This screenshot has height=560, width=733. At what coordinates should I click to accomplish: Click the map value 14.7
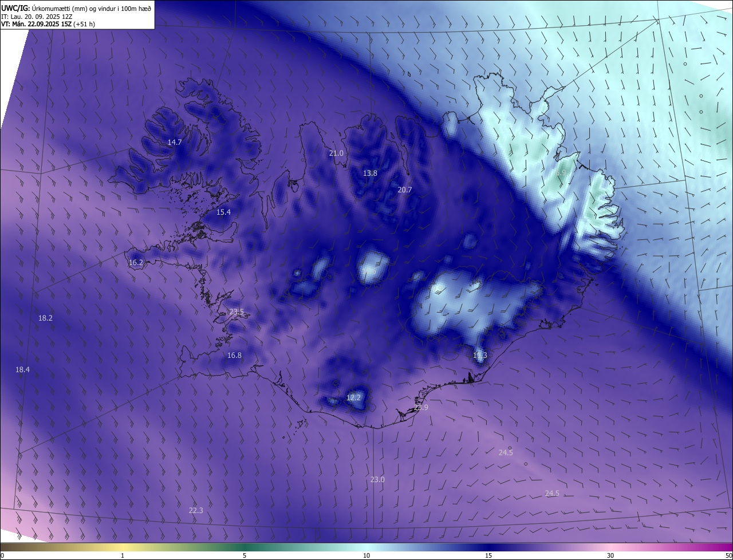[x=175, y=142]
